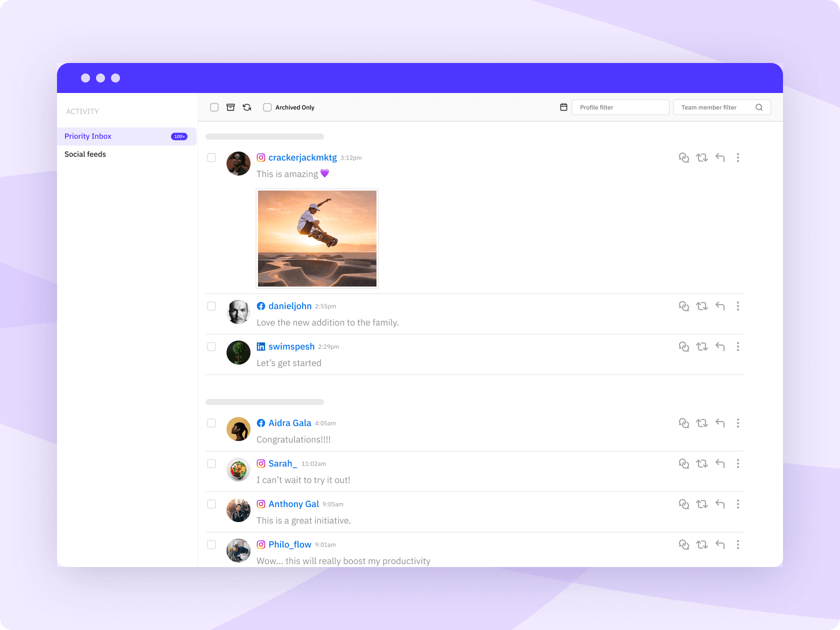840x630 pixels.
Task: Open the overflow menu on Anthony Gal's message
Action: tap(738, 504)
